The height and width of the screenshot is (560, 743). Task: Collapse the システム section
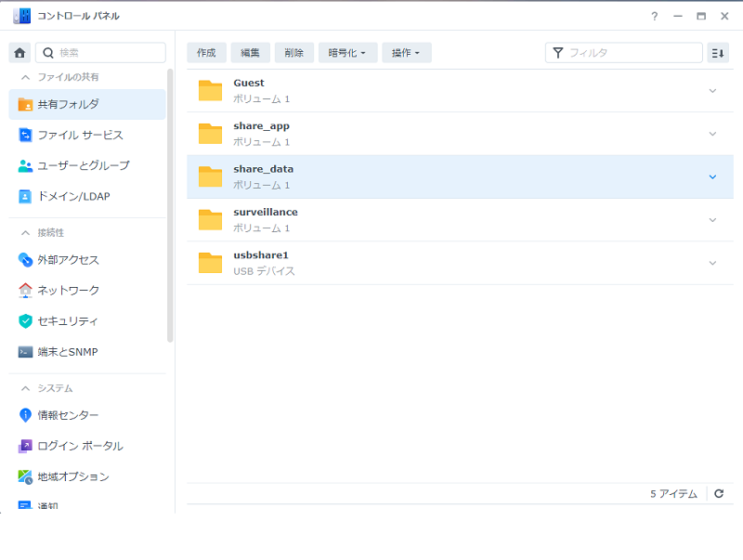[x=26, y=388]
